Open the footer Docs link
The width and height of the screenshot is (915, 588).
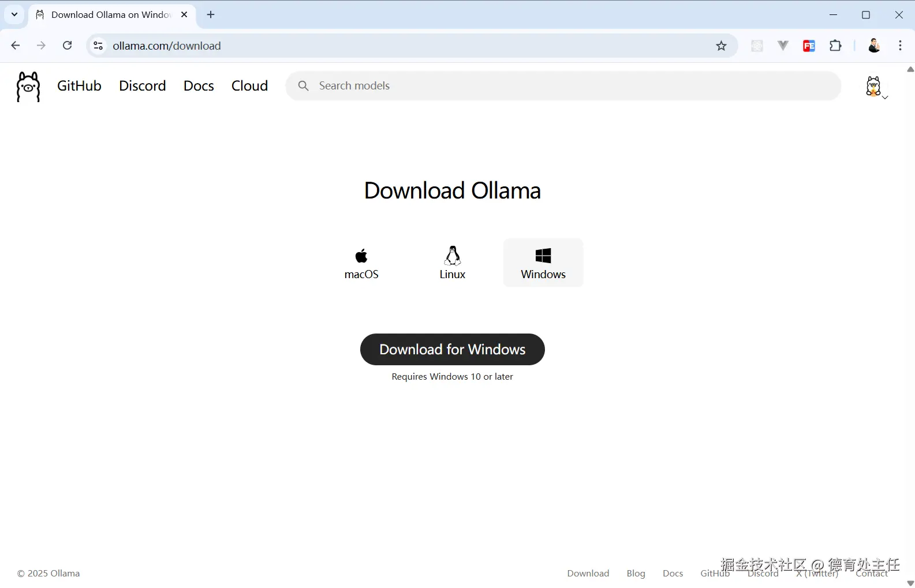click(673, 573)
